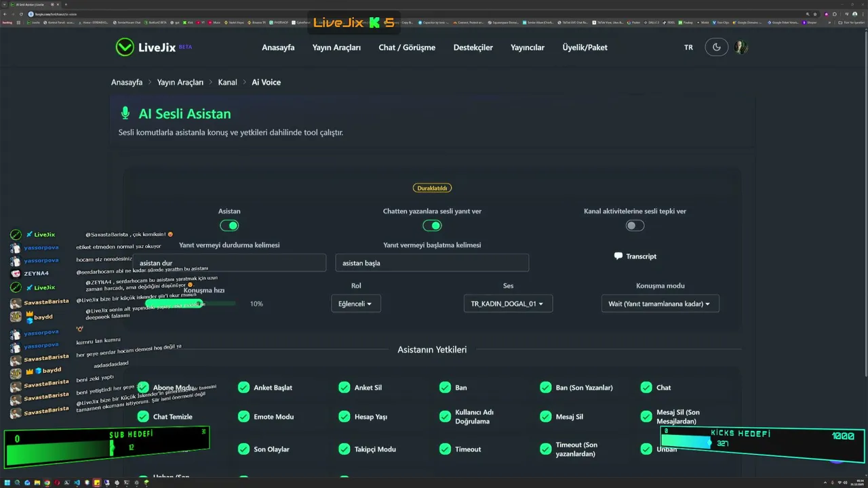Uncheck the Anket Sil permission
This screenshot has height=488, width=868.
[x=344, y=388]
